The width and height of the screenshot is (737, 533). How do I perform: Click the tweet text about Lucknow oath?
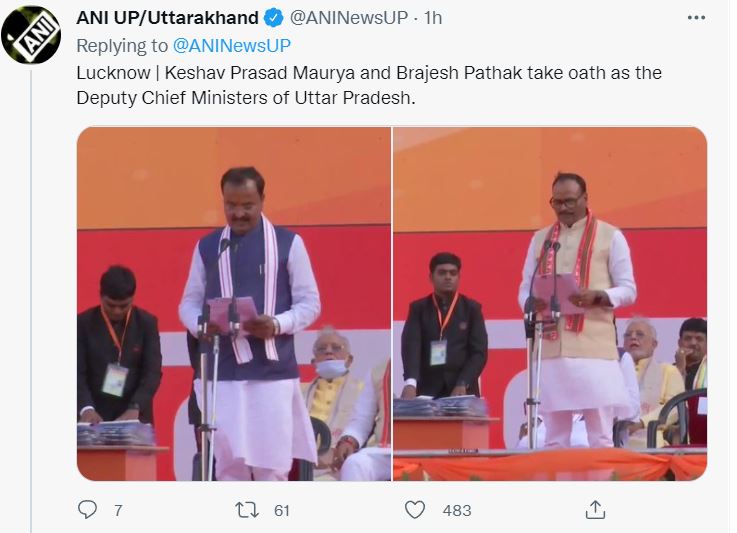click(369, 86)
